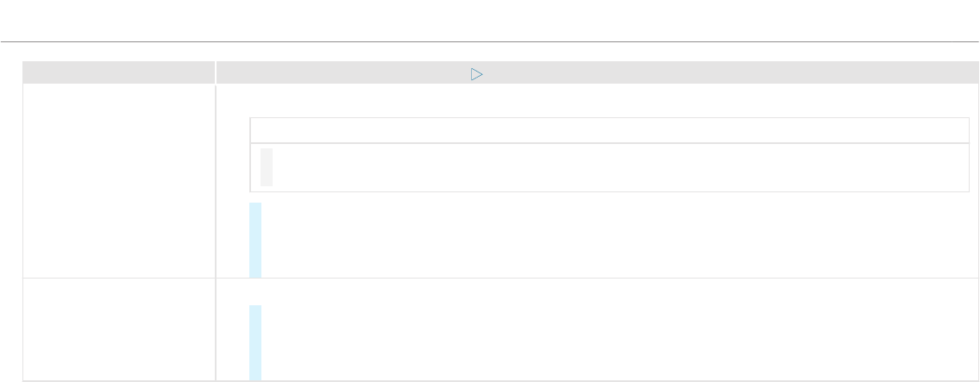Viewport: 980px width, 382px height.
Task: Click the blank white strip above the horizontal rule
Action: click(489, 21)
